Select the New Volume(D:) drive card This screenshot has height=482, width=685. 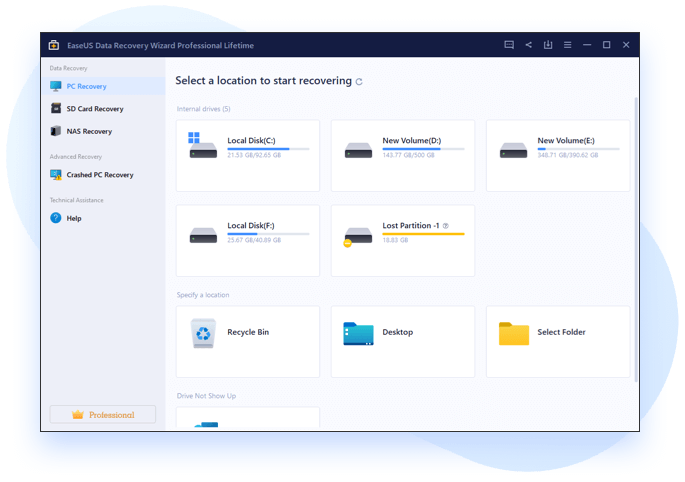[x=403, y=156]
